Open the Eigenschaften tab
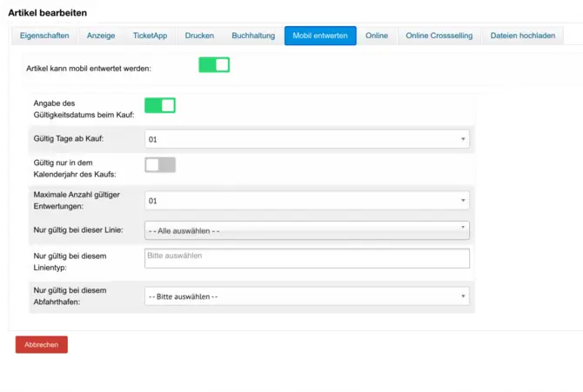Screen dimensions: 583x392 pyautogui.click(x=44, y=36)
